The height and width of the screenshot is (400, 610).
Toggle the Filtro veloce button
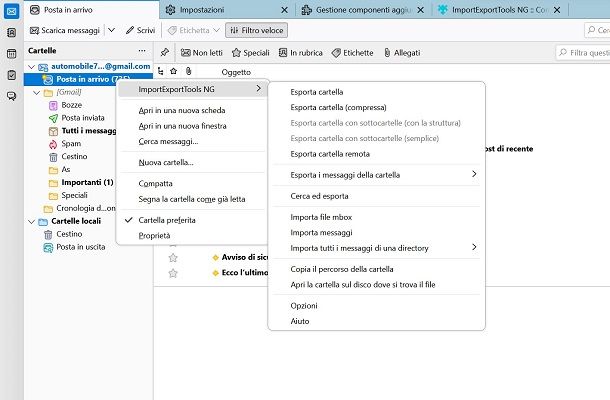(x=256, y=30)
